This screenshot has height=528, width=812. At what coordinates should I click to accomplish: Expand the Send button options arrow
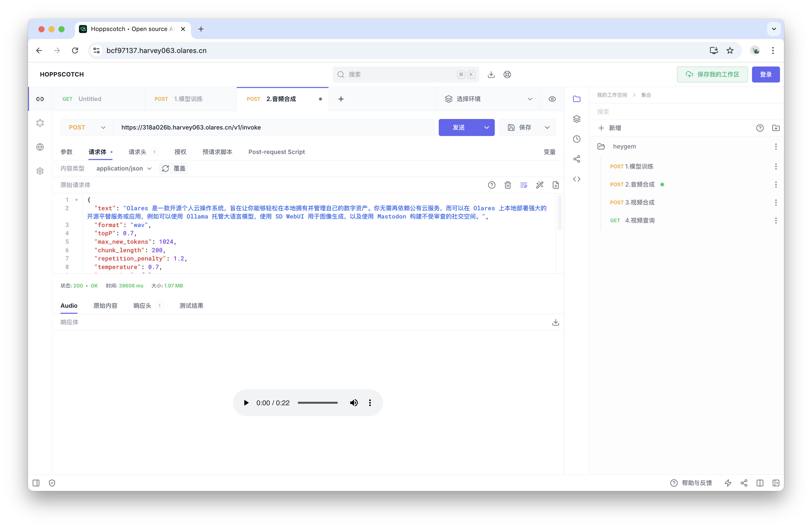point(486,127)
